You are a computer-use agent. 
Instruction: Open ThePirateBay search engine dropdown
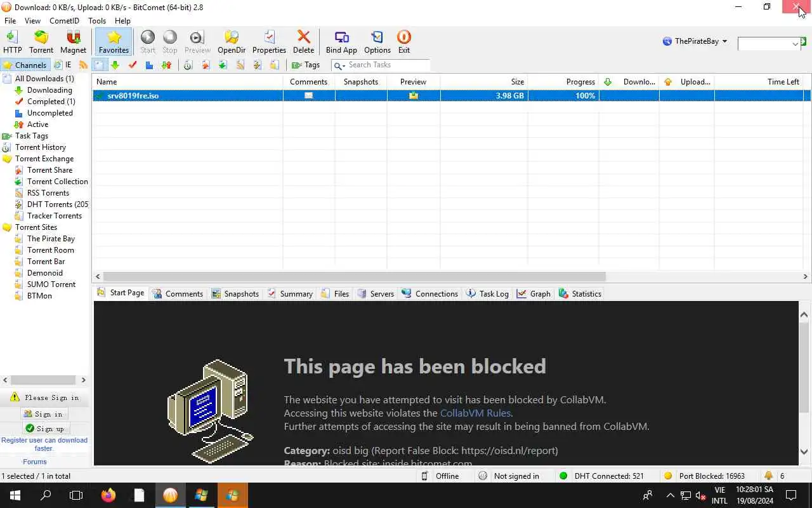695,41
